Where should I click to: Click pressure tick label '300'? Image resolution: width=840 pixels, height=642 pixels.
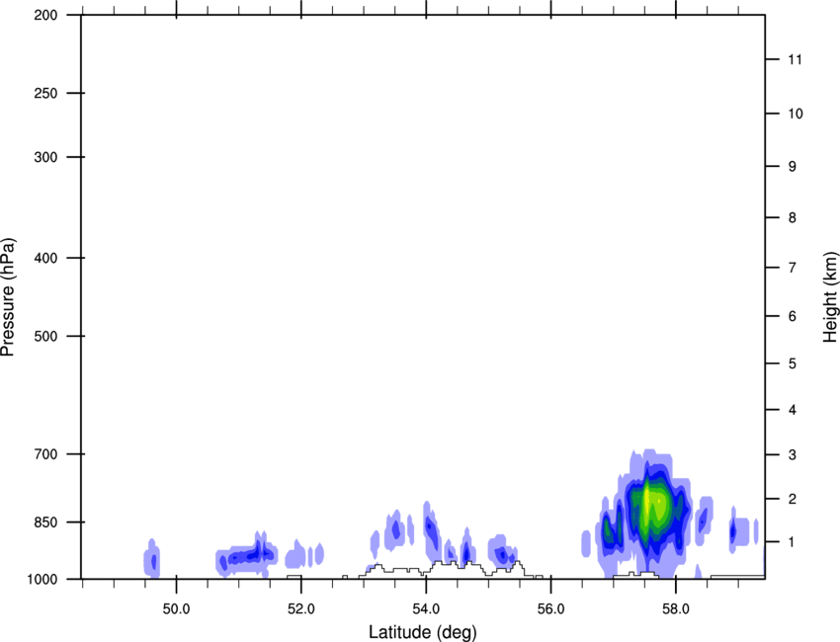[x=46, y=157]
